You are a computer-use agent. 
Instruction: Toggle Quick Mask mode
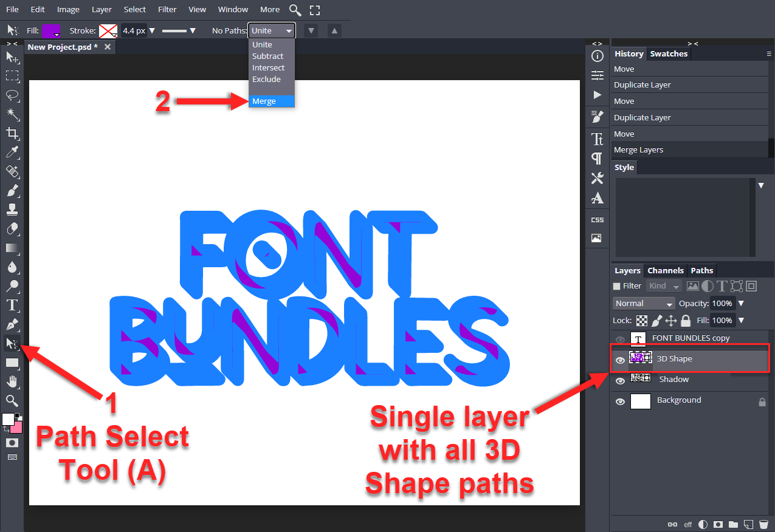point(12,443)
